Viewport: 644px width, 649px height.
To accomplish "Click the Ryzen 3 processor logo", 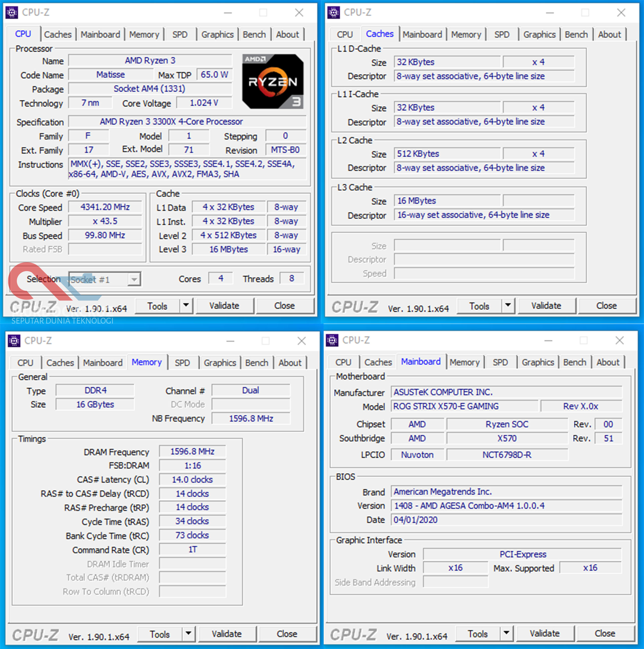I will click(x=273, y=81).
